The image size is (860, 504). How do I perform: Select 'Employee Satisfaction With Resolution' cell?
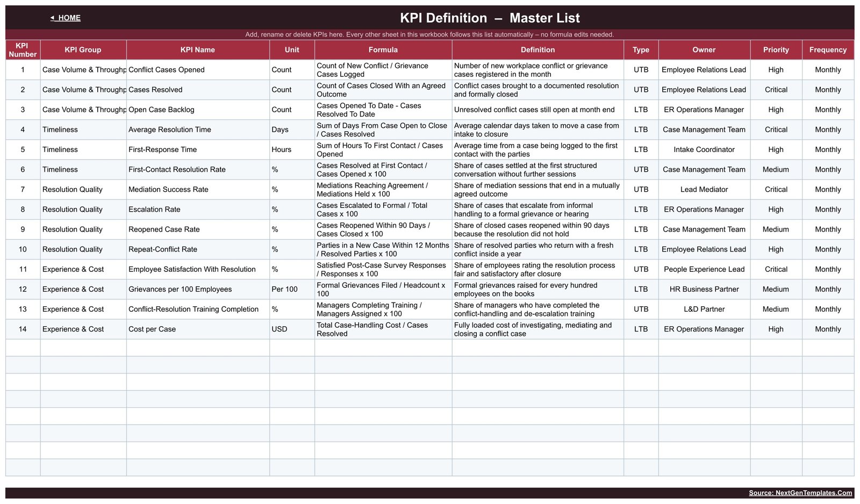pos(198,269)
